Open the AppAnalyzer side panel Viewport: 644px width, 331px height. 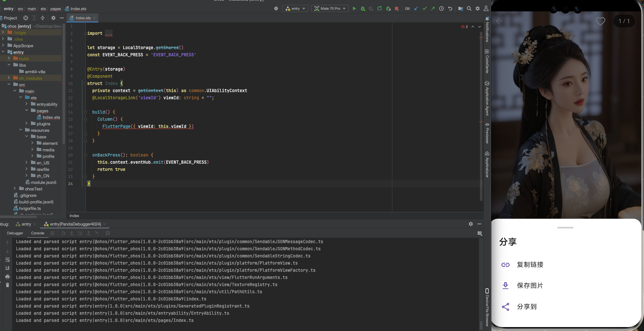point(487,165)
